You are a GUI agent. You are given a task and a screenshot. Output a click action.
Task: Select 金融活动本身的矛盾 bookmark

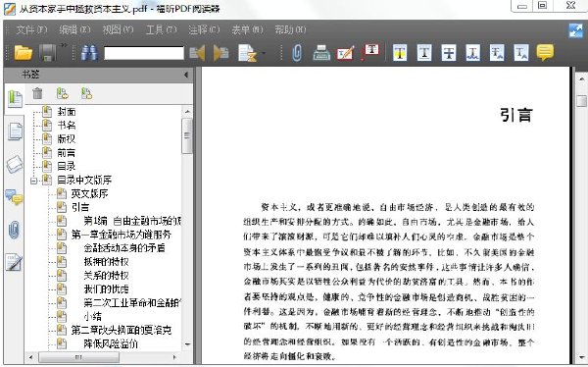click(124, 248)
